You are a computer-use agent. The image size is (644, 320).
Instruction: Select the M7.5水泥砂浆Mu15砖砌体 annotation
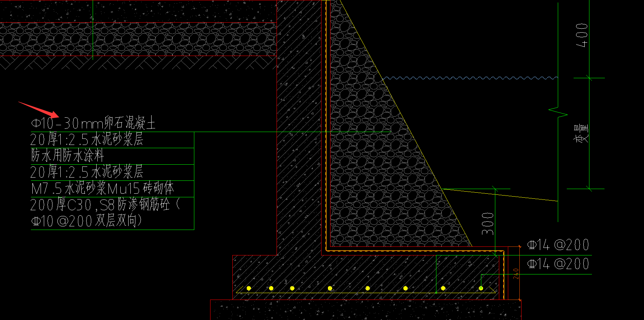(x=103, y=188)
